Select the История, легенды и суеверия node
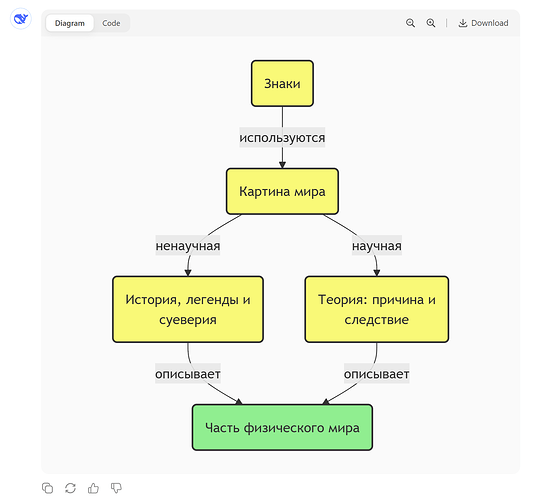The image size is (534, 500). pyautogui.click(x=188, y=309)
